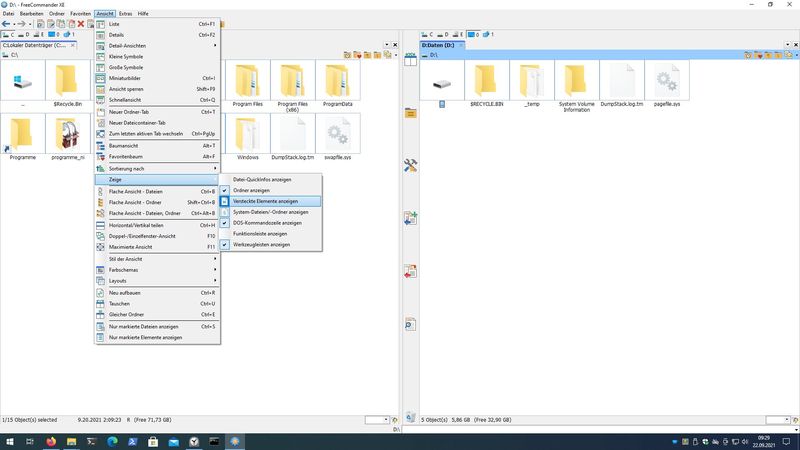Viewport: 800px width, 450px height.
Task: Click the forward navigation arrow
Action: (21, 24)
